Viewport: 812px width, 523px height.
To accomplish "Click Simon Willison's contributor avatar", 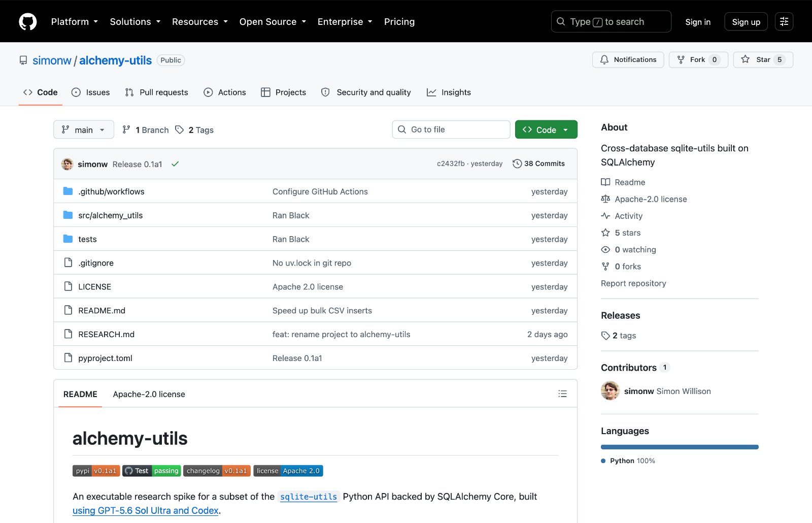I will [610, 391].
